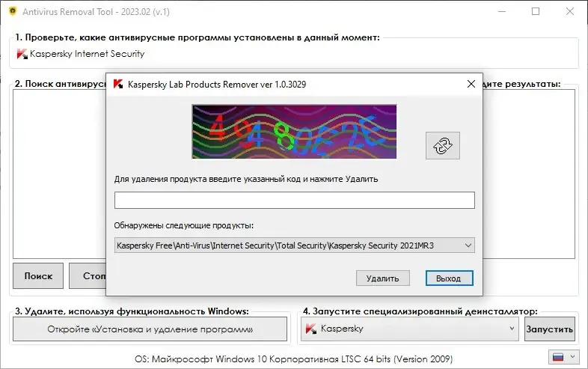Screen dimensions: 588x369
Task: Close the Antivirus Removal Tool window
Action: click(x=569, y=11)
